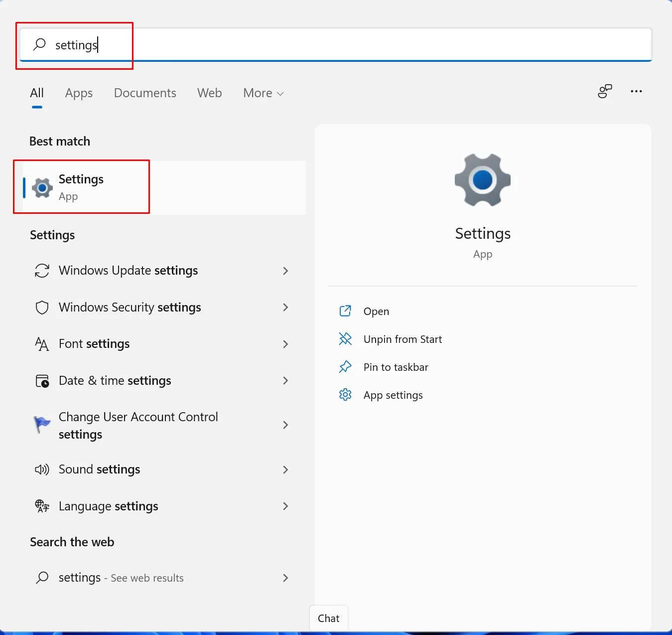
Task: Expand the web results chevron for settings
Action: pyautogui.click(x=285, y=578)
